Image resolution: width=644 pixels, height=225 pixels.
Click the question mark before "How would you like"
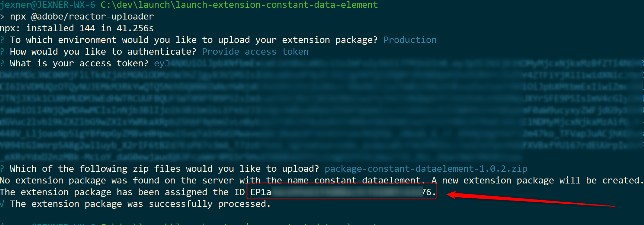tap(2, 52)
